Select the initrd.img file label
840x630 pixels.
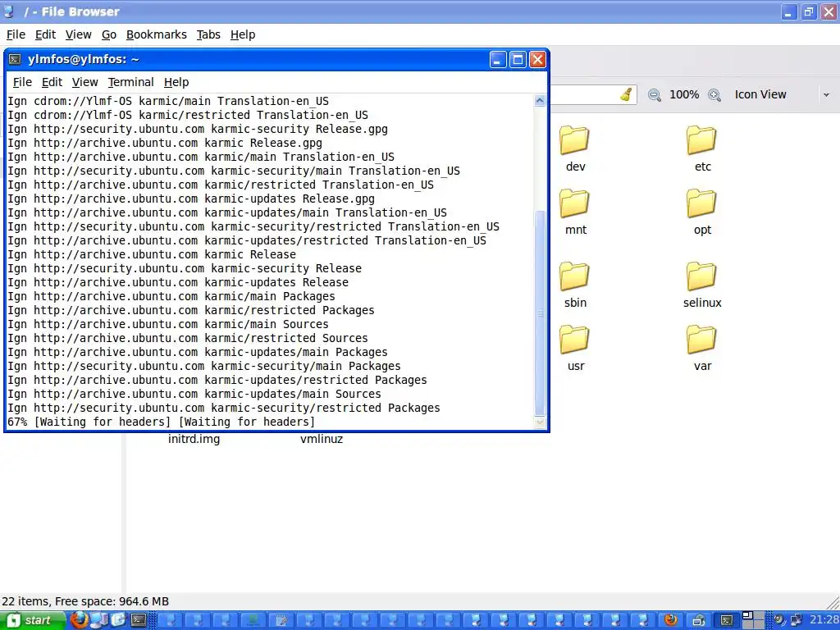(x=194, y=440)
